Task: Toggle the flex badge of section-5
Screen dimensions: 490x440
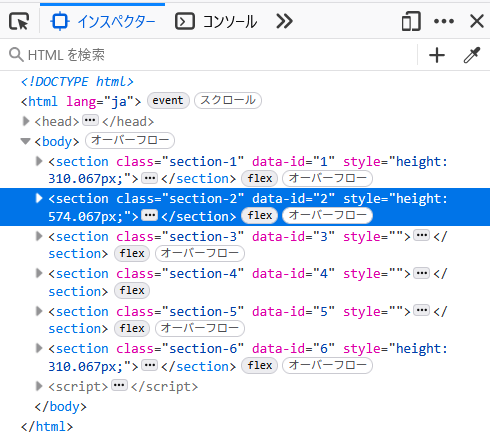Action: coord(132,328)
